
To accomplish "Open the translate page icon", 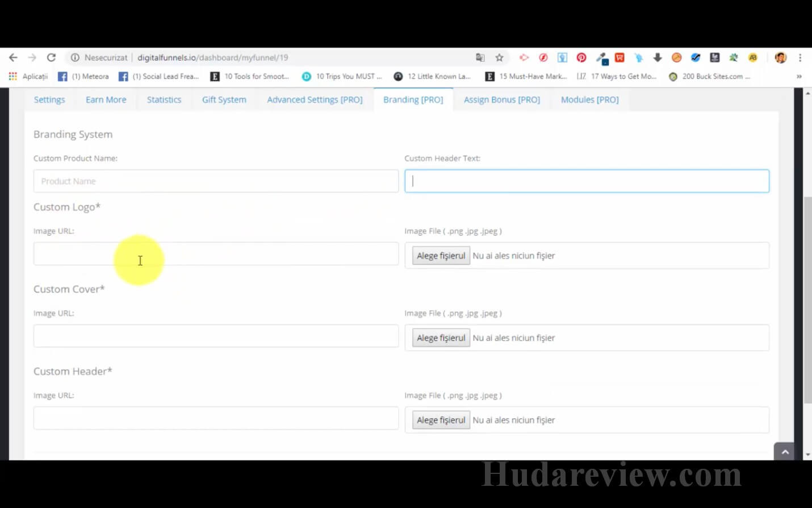I will tap(480, 57).
